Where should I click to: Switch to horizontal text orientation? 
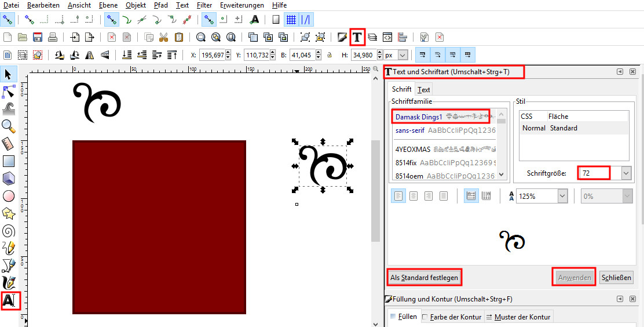[471, 196]
